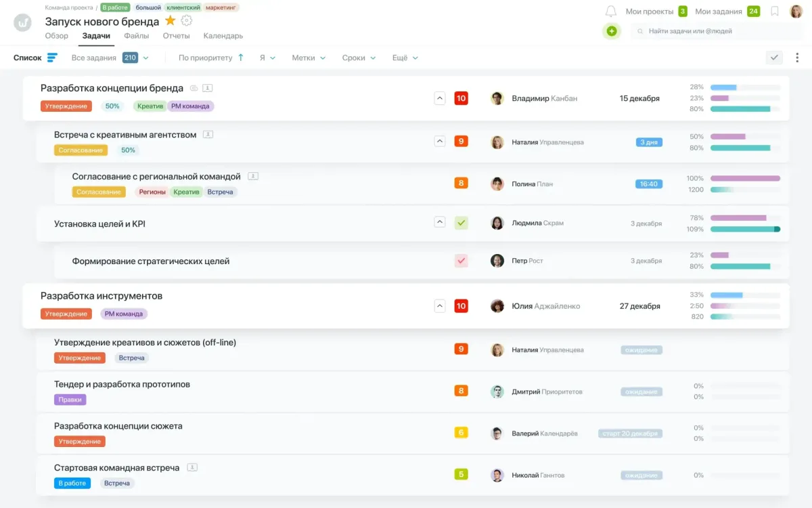
Task: Open the Обзор tab
Action: point(56,36)
